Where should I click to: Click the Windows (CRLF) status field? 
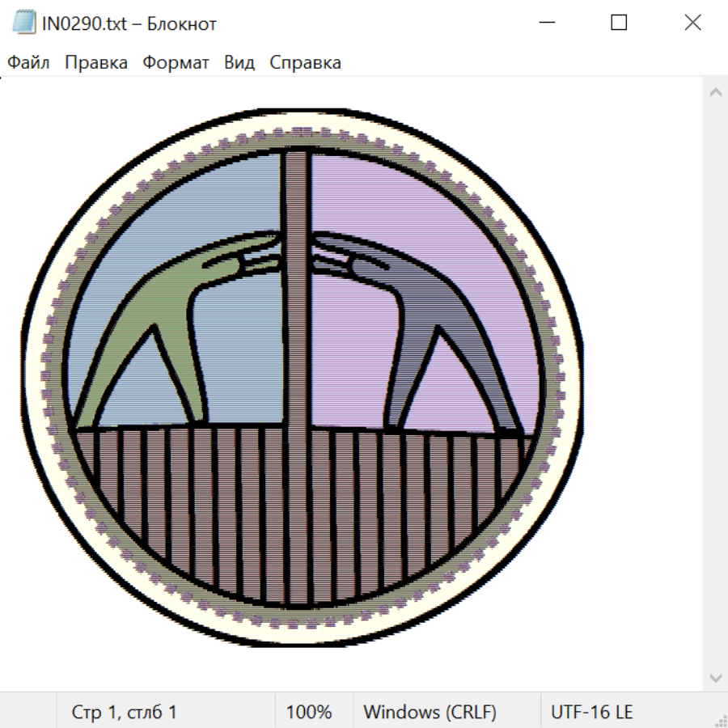(x=430, y=713)
